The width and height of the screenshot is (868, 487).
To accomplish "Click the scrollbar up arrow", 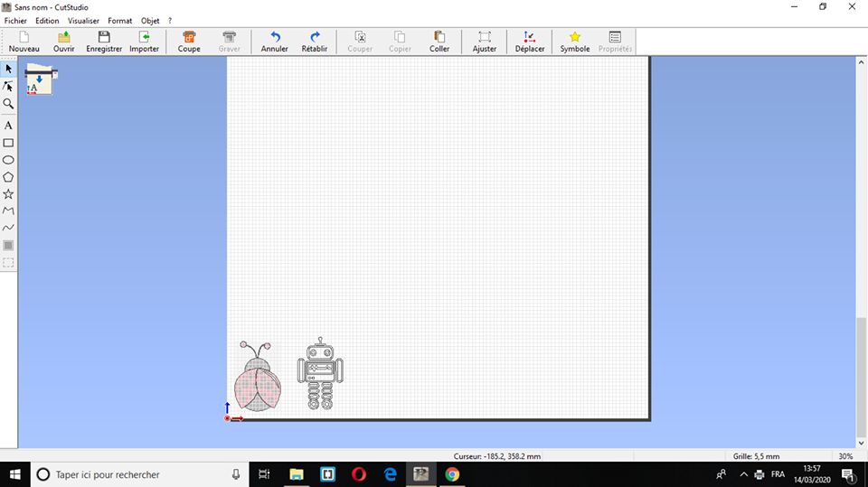I will 861,62.
